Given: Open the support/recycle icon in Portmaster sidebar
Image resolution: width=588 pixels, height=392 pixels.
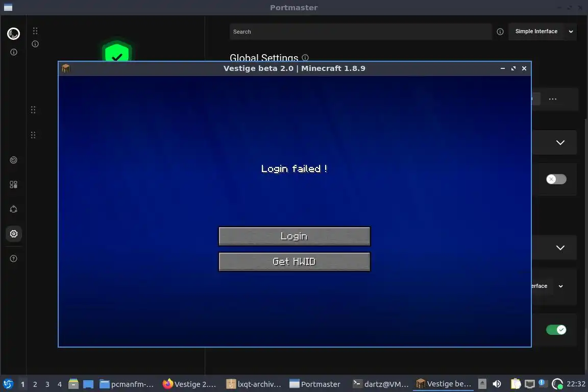Looking at the screenshot, I should pos(13,209).
